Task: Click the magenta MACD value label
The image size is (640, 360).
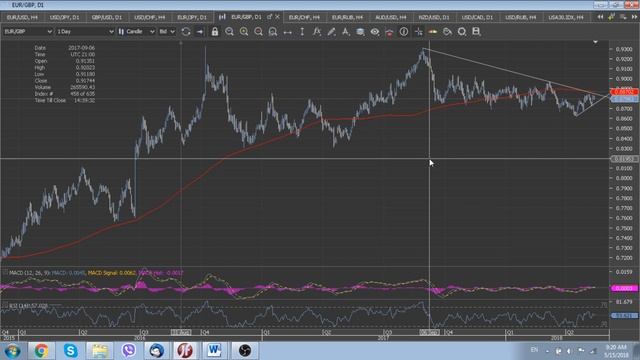Action: coord(624,288)
